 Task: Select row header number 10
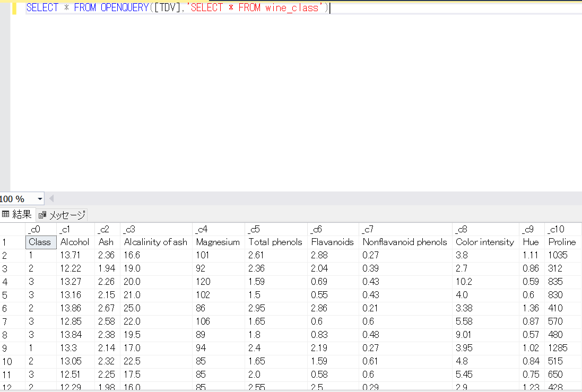(x=12, y=361)
